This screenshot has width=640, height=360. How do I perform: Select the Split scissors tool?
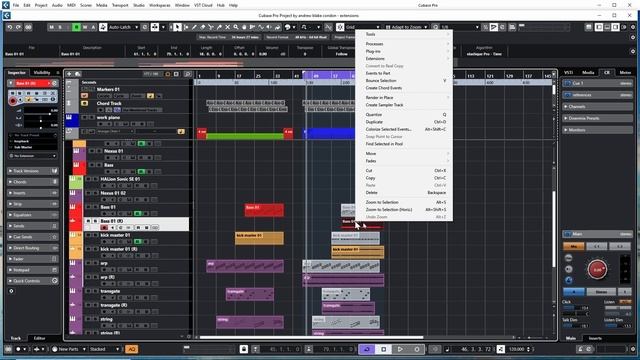pyautogui.click(x=211, y=27)
